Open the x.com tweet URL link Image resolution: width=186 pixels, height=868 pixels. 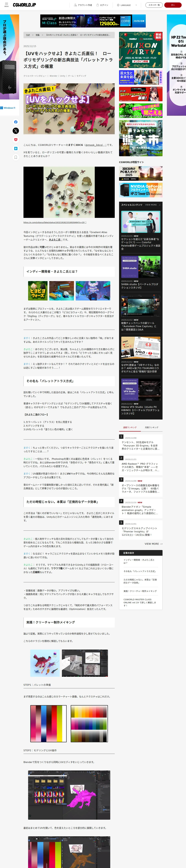click(x=55, y=222)
